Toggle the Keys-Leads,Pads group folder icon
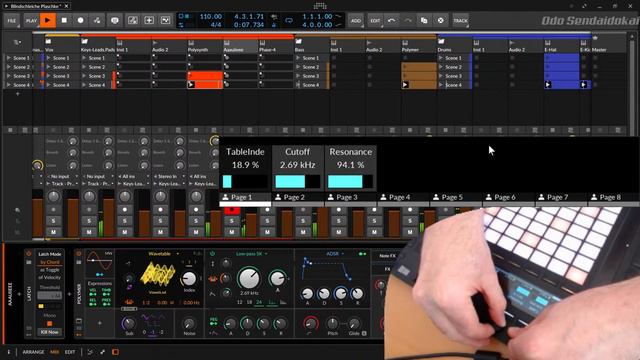 [84, 42]
